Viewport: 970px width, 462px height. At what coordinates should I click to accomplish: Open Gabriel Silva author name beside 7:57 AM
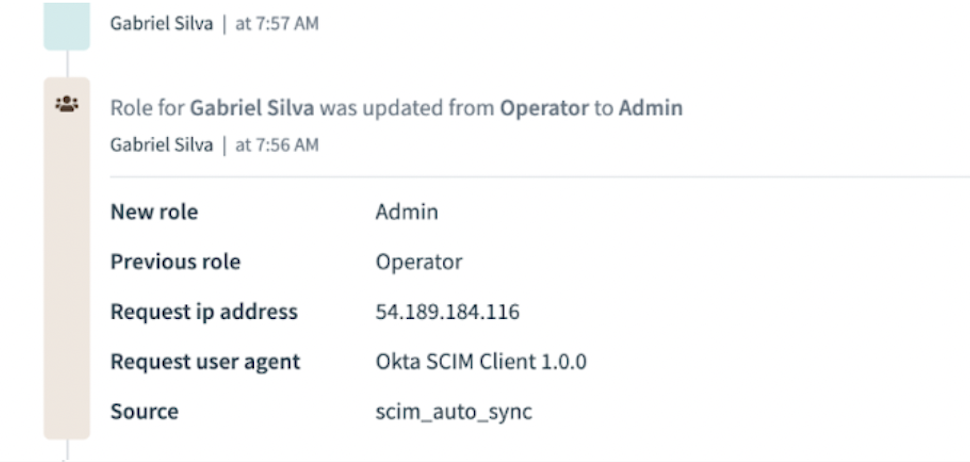pyautogui.click(x=161, y=24)
